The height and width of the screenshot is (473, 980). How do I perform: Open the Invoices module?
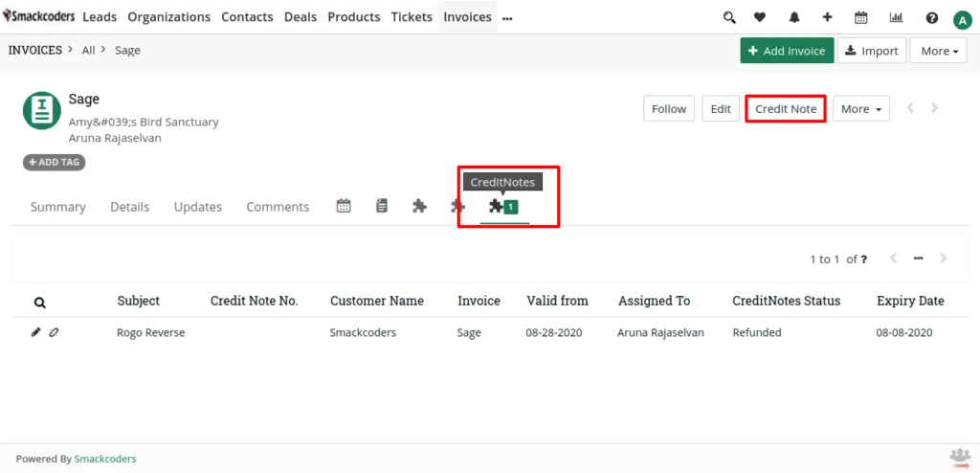point(467,17)
